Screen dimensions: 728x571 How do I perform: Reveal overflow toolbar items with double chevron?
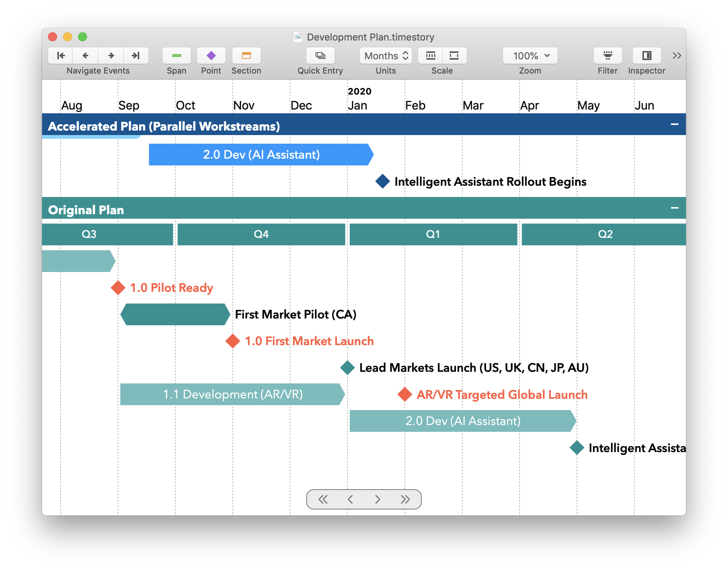677,55
